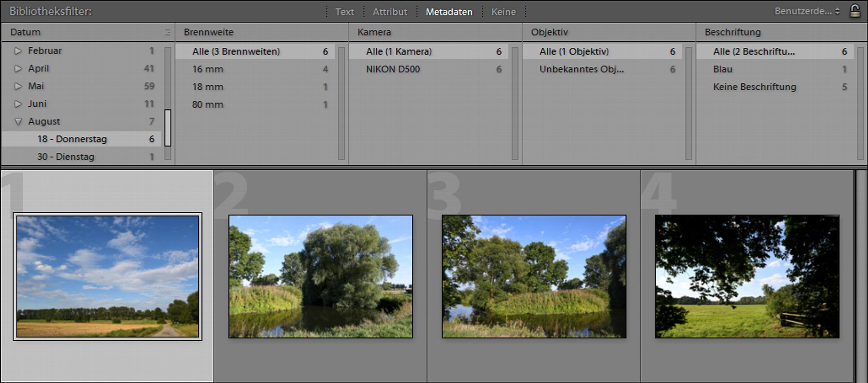Image resolution: width=868 pixels, height=383 pixels.
Task: Expand the Juni date group
Action: click(x=18, y=104)
